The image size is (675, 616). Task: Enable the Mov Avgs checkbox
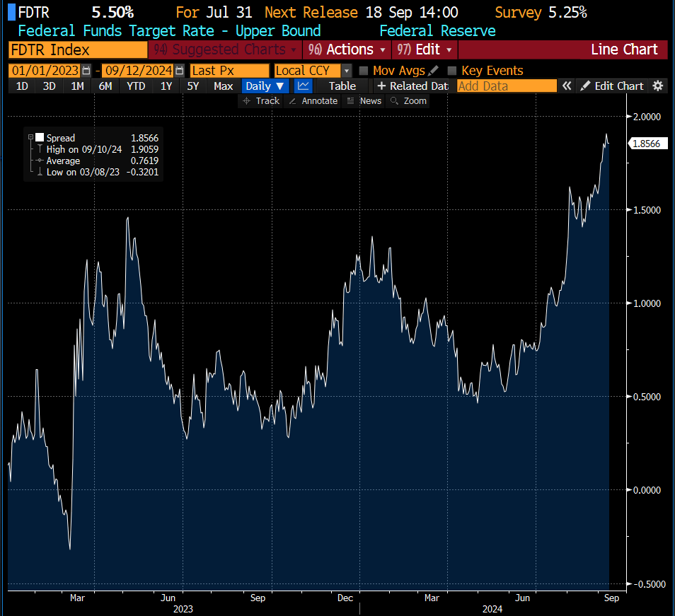click(x=364, y=71)
